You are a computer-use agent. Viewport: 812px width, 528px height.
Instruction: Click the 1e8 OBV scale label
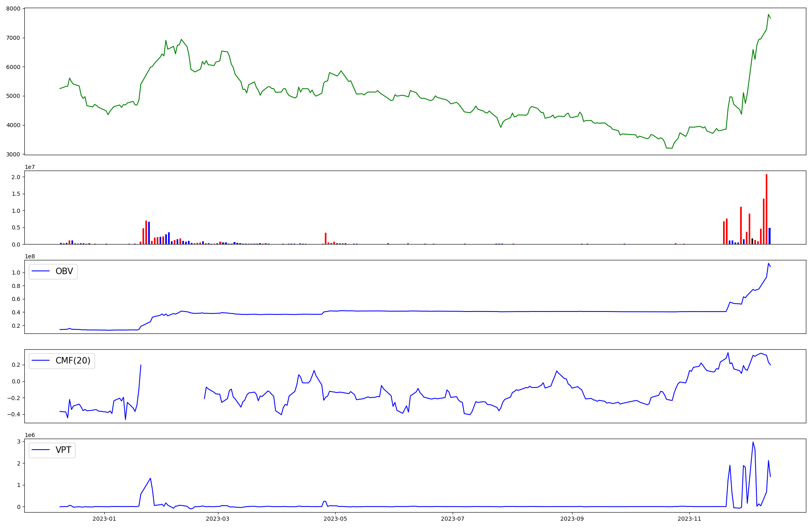coord(30,256)
